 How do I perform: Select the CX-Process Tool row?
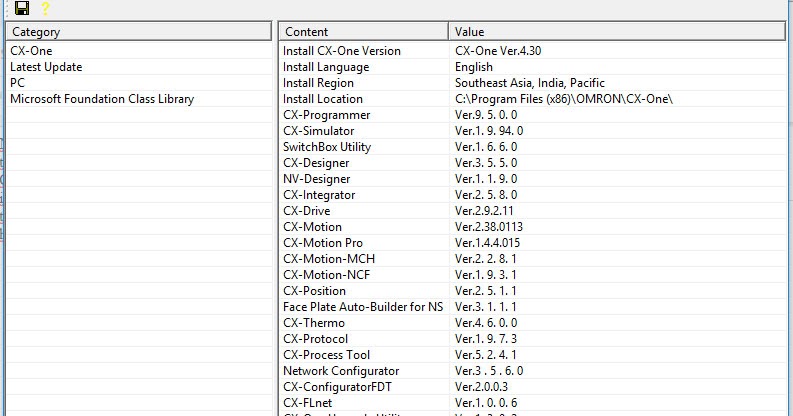click(533, 355)
